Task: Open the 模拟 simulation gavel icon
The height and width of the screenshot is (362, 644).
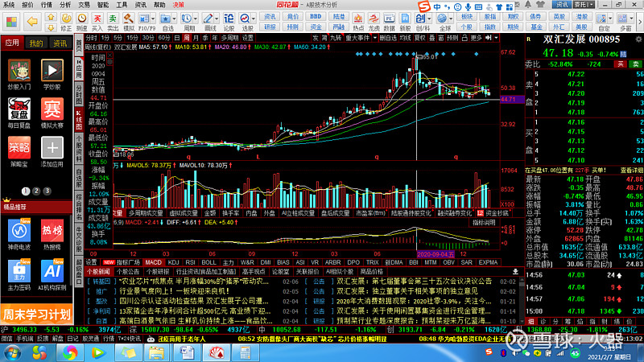Action: coord(129,22)
